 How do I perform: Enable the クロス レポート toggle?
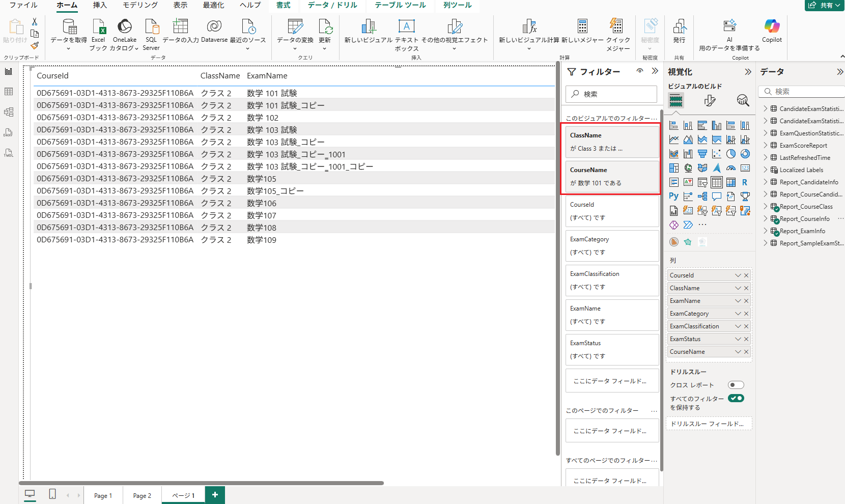tap(736, 385)
